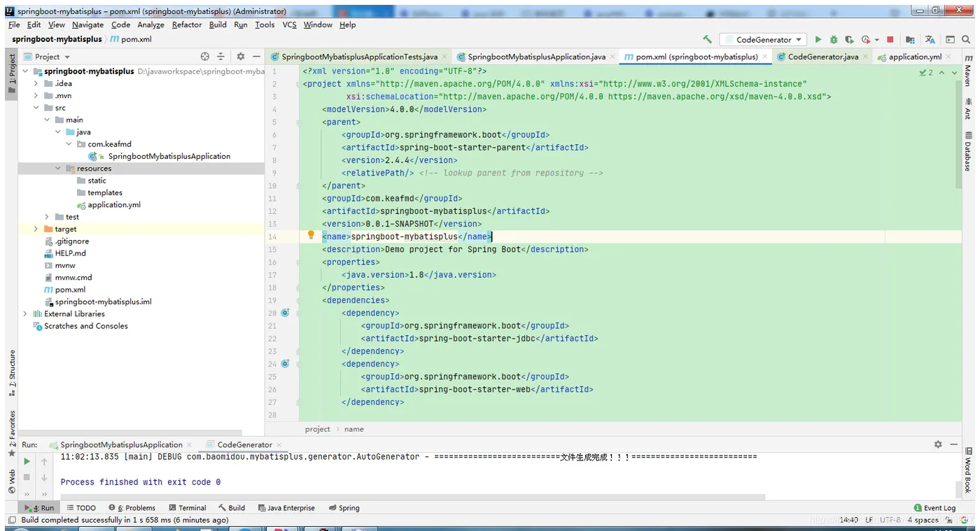Open the TODO tool window
This screenshot has height=531, width=980.
coord(81,508)
